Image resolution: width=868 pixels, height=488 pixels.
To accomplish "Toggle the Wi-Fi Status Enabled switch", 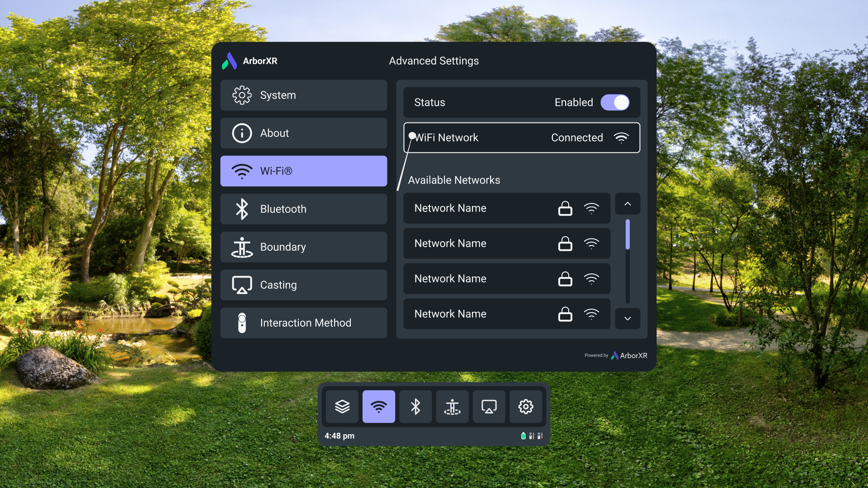I will [615, 103].
